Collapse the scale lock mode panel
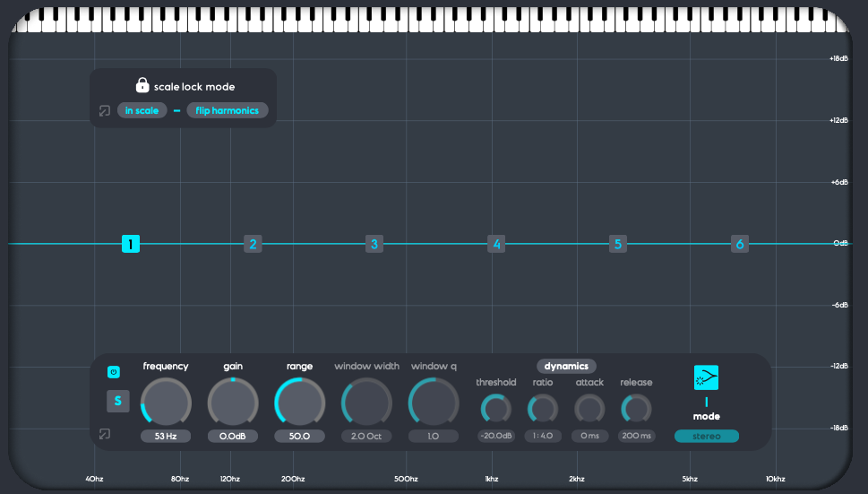The width and height of the screenshot is (868, 494). [105, 111]
